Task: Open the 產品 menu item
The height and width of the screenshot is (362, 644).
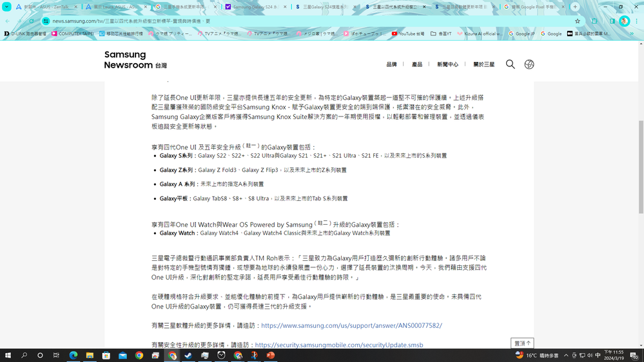Action: point(417,64)
